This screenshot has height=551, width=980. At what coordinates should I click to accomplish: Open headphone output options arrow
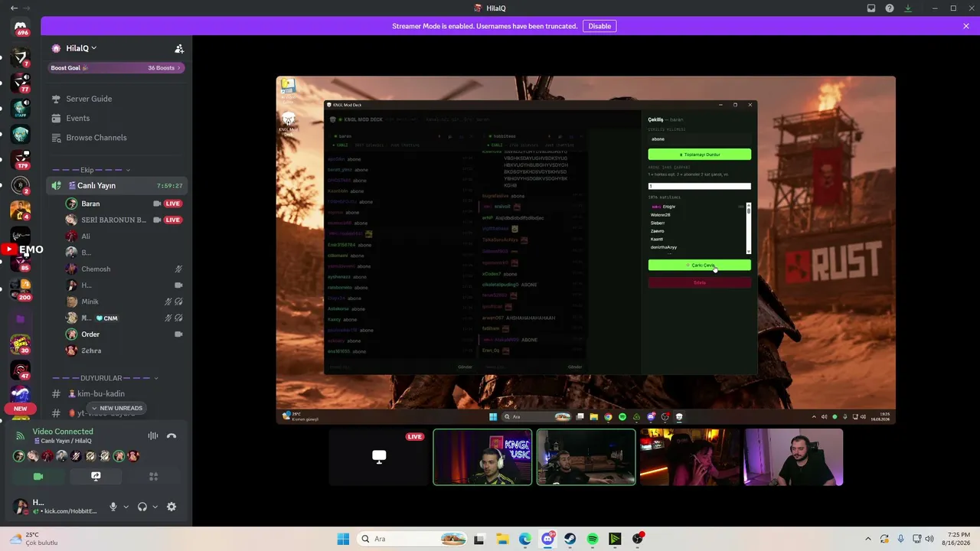click(x=155, y=507)
